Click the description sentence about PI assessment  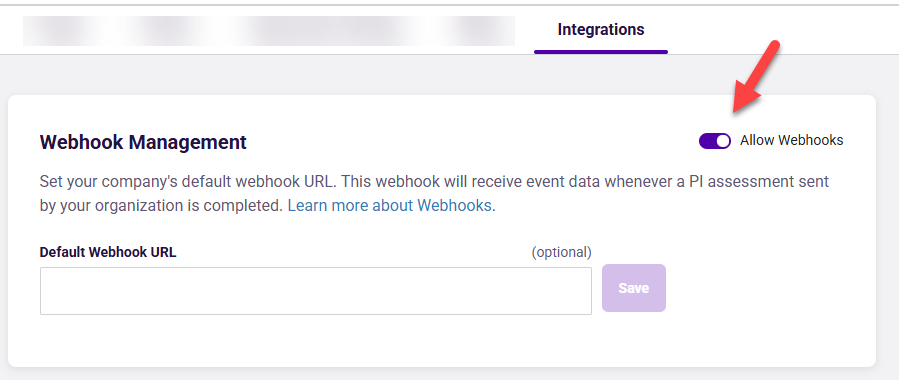[434, 194]
